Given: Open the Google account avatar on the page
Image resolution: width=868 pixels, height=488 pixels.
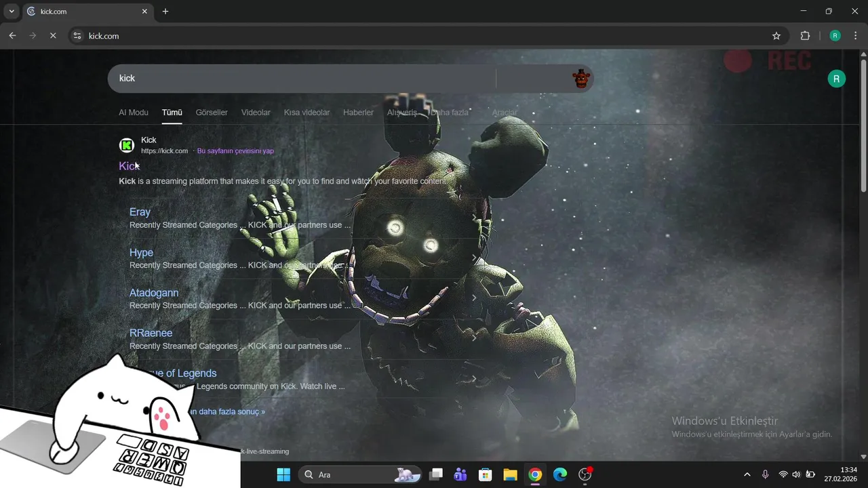Looking at the screenshot, I should pos(836,79).
